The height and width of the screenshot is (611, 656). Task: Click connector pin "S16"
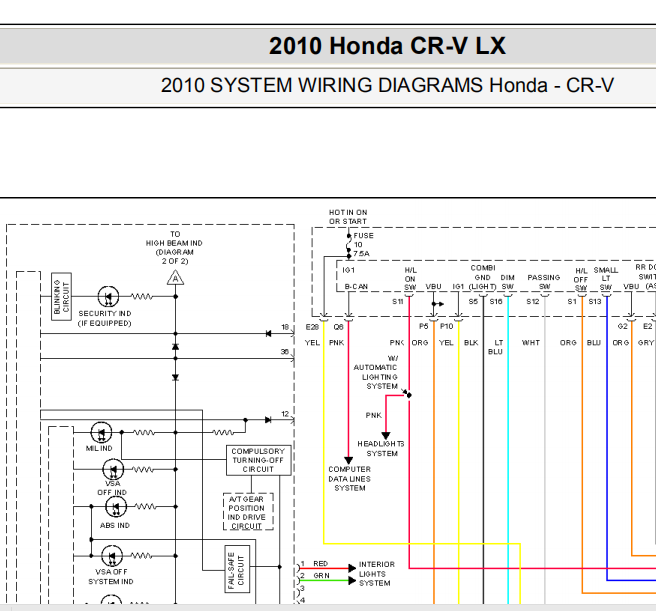[x=496, y=302]
